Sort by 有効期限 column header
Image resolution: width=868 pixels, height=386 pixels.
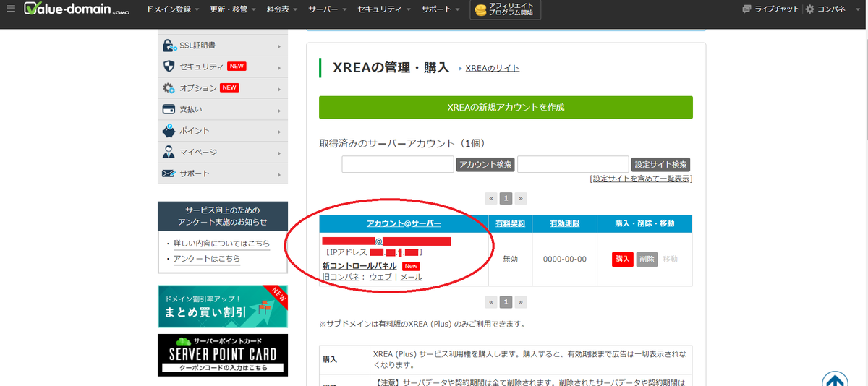[564, 224]
